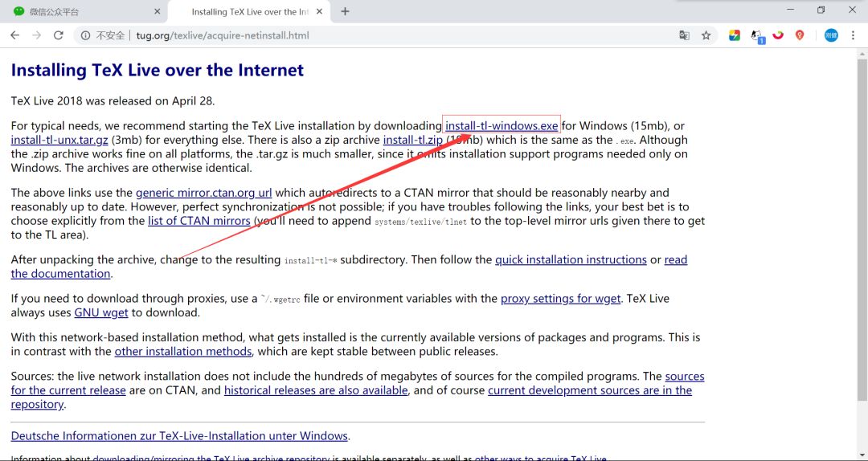Click the browser forward arrow
The height and width of the screenshot is (461, 868).
tap(36, 35)
